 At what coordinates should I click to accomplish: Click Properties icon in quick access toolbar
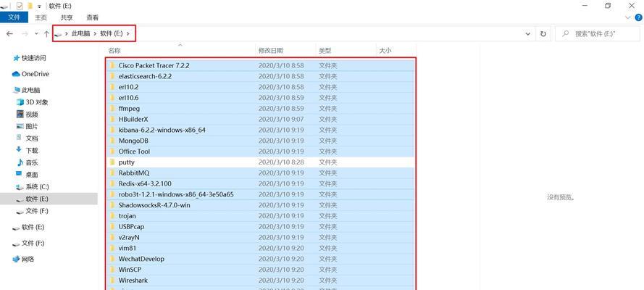(x=20, y=6)
